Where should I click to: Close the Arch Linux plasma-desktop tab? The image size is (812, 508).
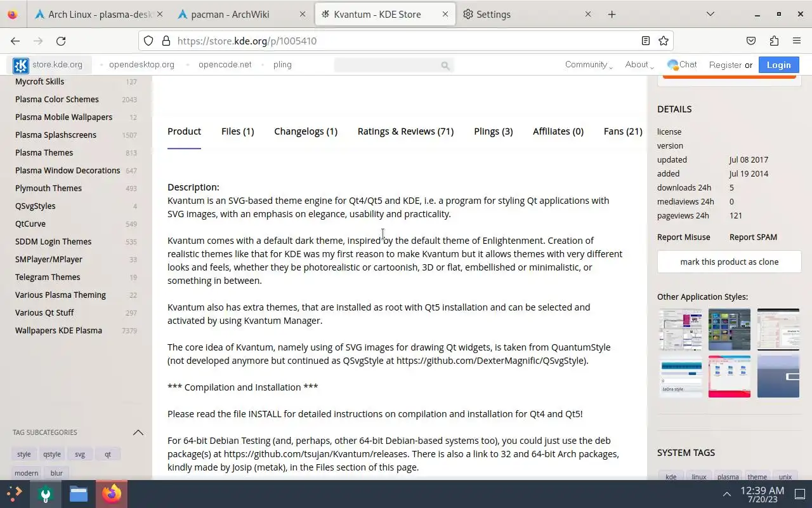click(159, 14)
